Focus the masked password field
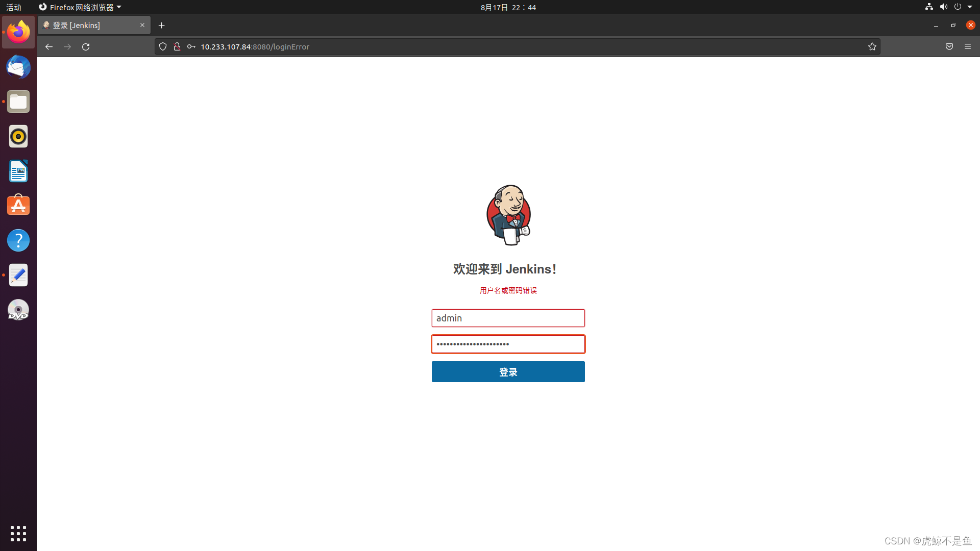This screenshot has height=551, width=980. 508,344
